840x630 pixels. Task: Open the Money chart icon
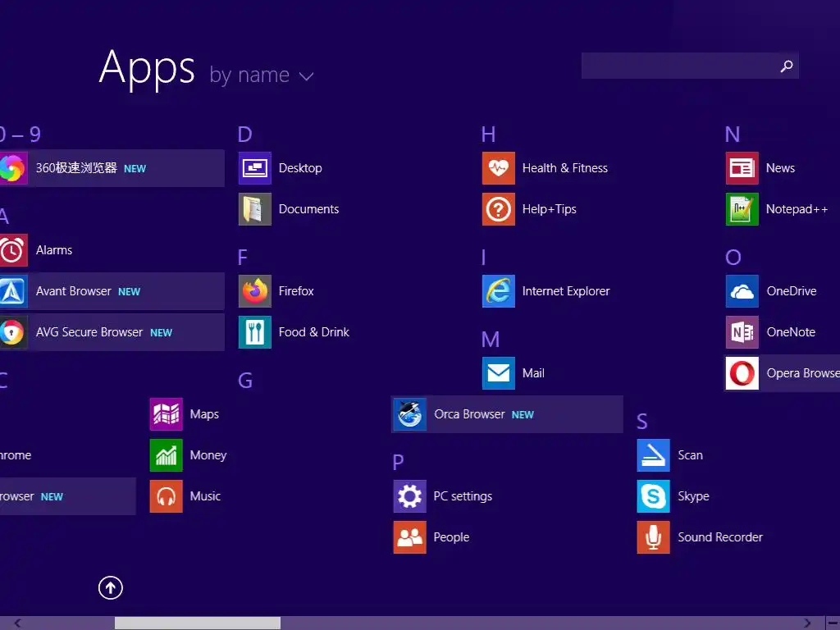[167, 455]
